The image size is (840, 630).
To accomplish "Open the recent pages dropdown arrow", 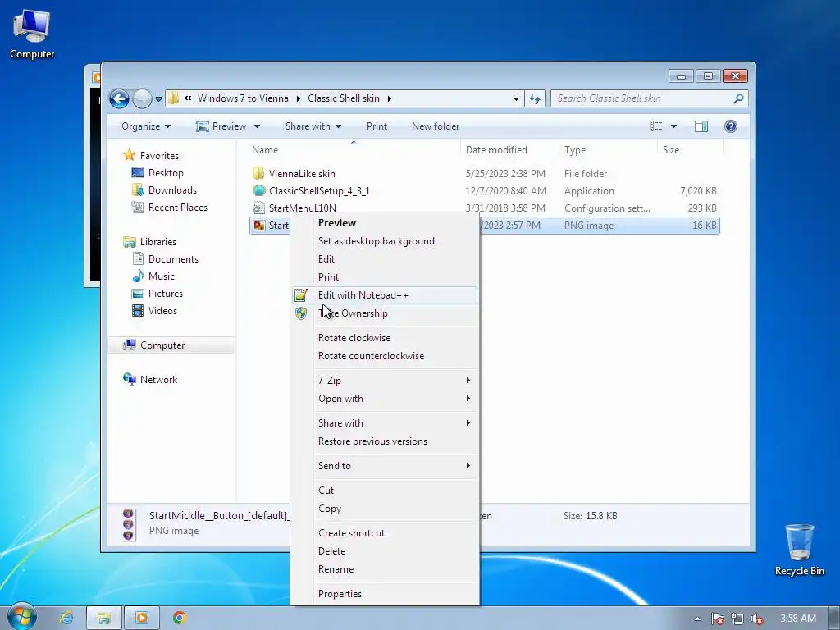I will coord(158,99).
